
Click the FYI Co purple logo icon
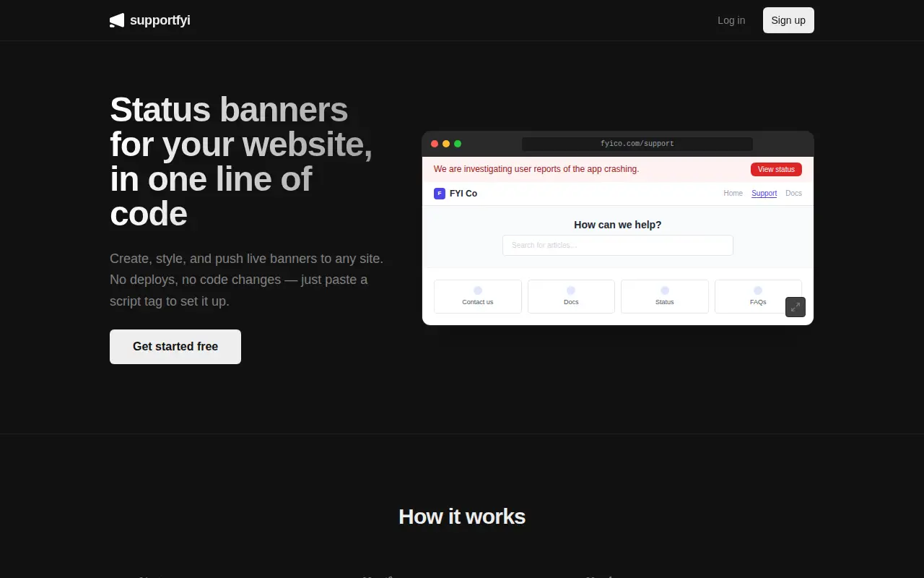[440, 194]
